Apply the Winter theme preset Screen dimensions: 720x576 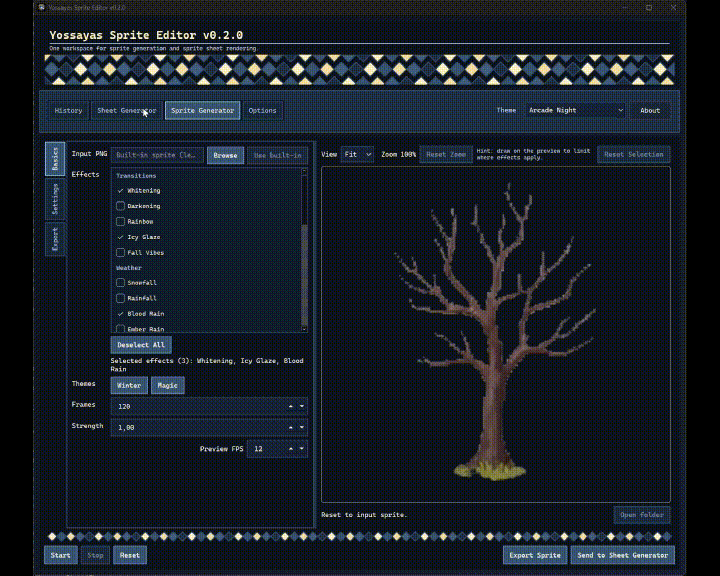coord(129,385)
